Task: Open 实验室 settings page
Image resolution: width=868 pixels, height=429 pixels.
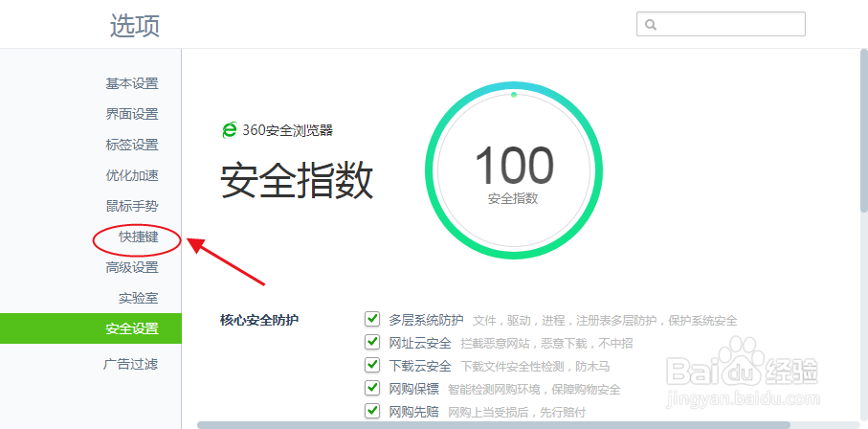Action: pos(139,298)
